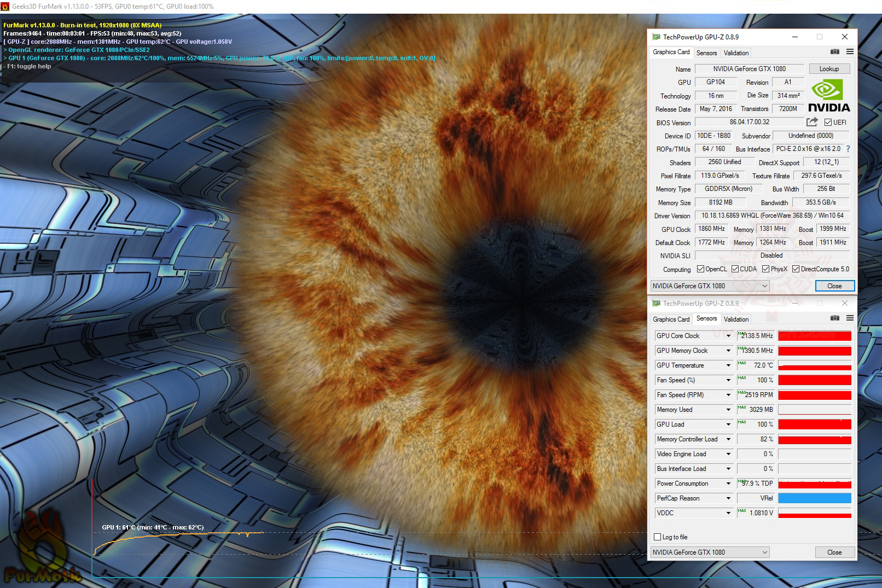Click the Memory Used reading 3029 MB

(x=755, y=410)
